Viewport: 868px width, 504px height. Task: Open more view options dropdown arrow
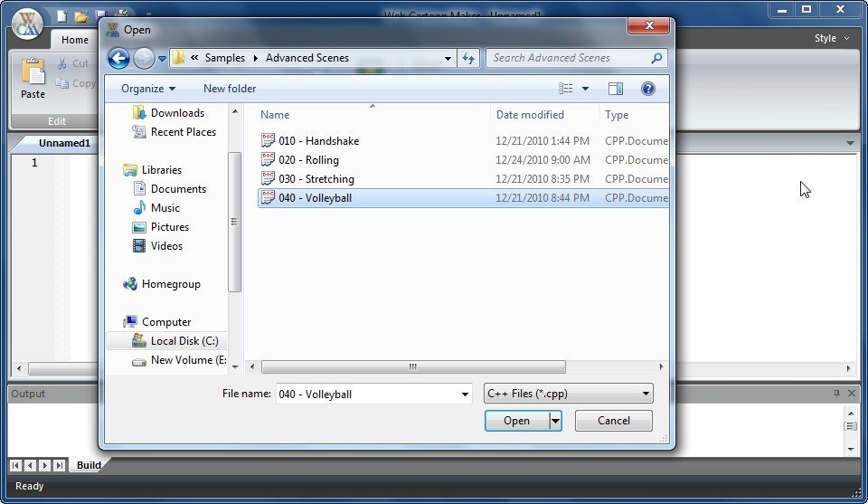coord(585,89)
